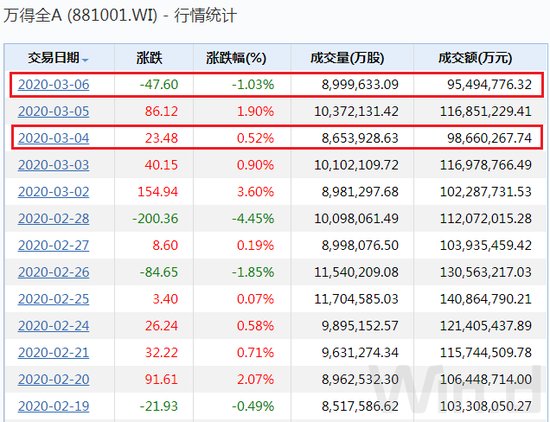The height and width of the screenshot is (422, 550).
Task: Select percent change 3.60%
Action: tap(255, 192)
